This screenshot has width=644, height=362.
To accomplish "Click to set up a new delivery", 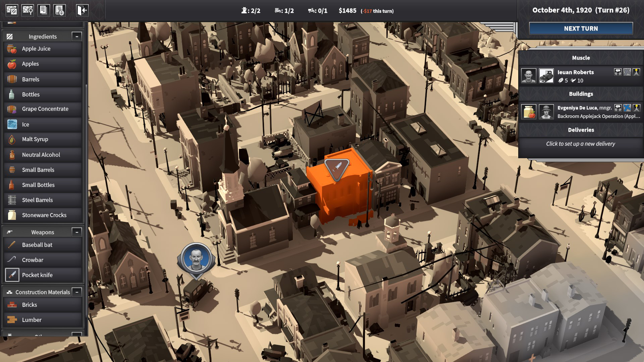I will pos(580,144).
